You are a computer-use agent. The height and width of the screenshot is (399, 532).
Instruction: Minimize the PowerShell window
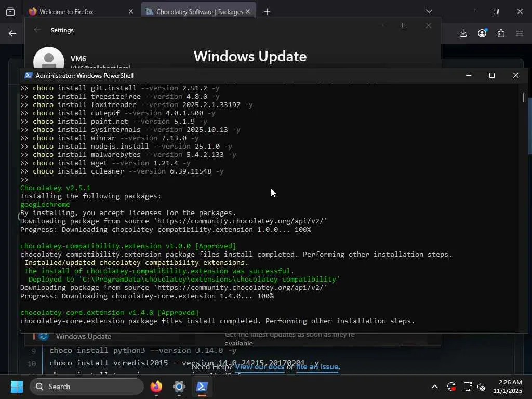coord(469,75)
